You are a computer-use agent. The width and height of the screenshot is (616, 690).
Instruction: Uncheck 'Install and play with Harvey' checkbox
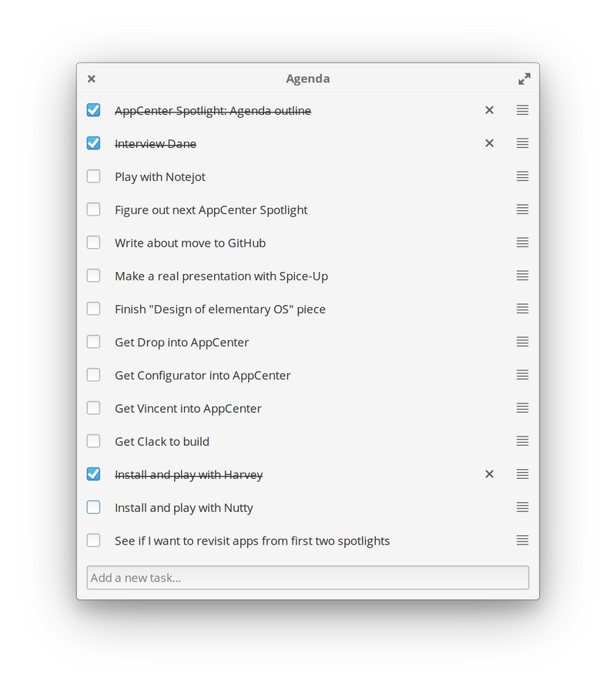[x=93, y=474]
